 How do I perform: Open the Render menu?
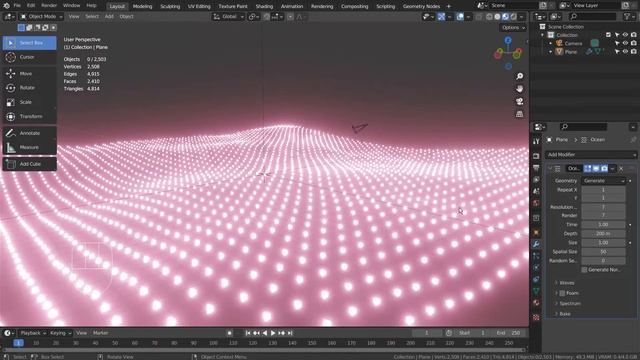click(x=49, y=6)
